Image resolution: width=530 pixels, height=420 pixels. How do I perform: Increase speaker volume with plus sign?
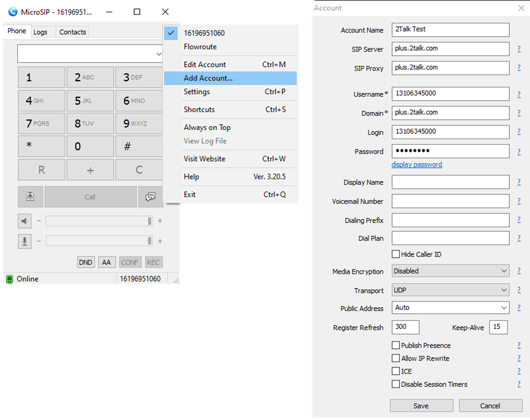[x=160, y=221]
